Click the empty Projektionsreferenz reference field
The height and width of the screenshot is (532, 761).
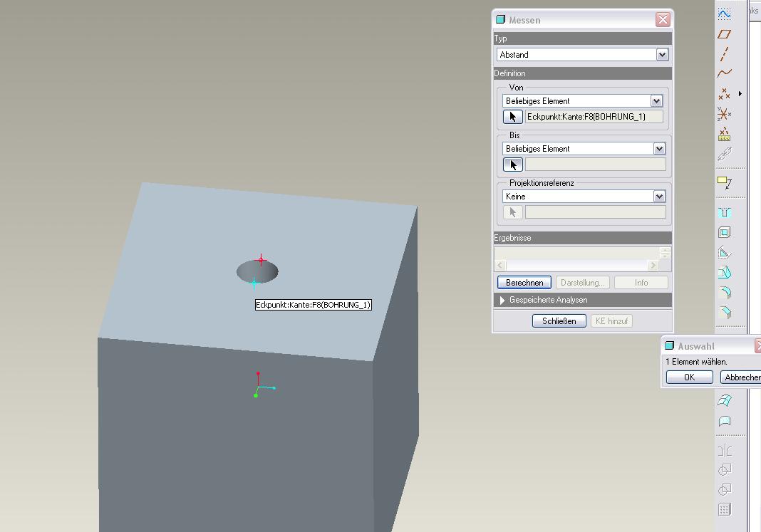596,212
